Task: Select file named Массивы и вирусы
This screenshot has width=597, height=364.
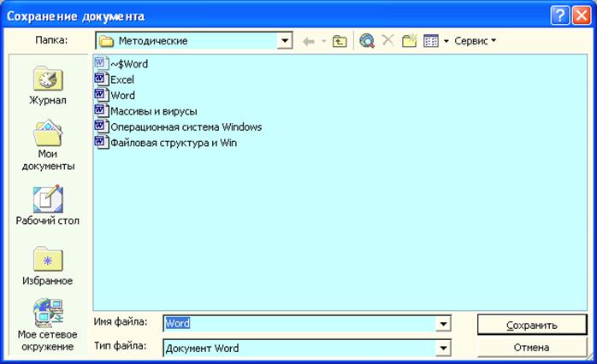Action: click(x=154, y=111)
